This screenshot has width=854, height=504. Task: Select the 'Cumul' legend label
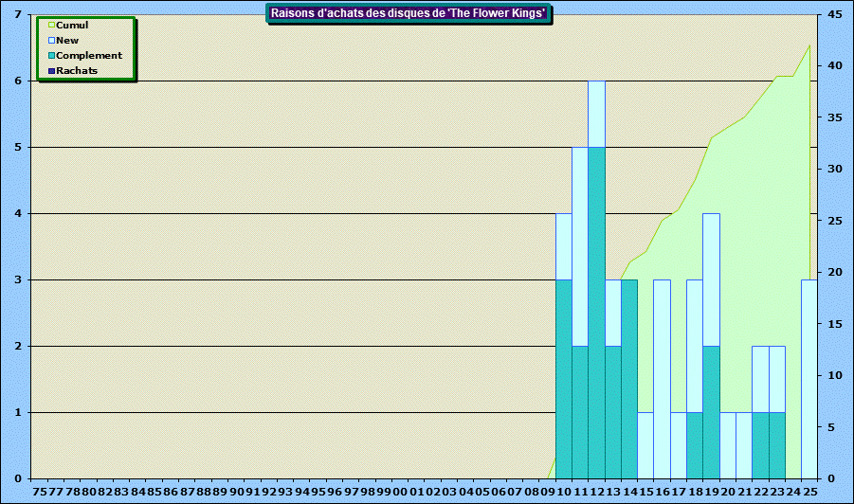coord(72,26)
